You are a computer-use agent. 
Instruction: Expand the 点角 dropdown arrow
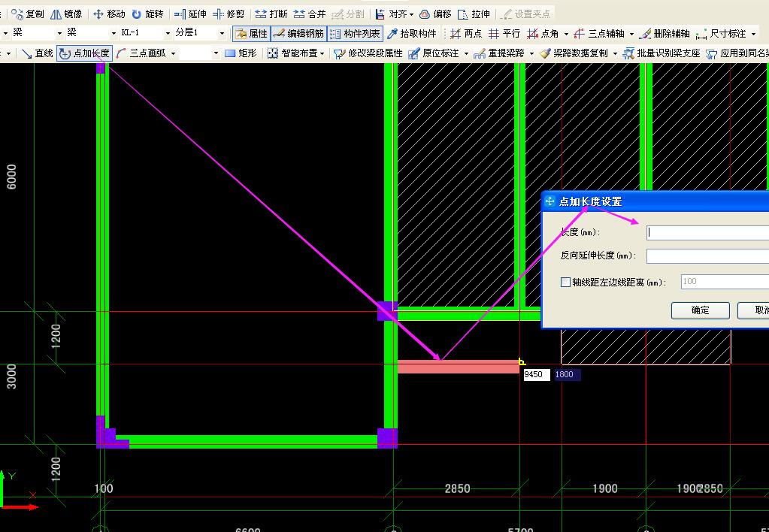pos(566,34)
